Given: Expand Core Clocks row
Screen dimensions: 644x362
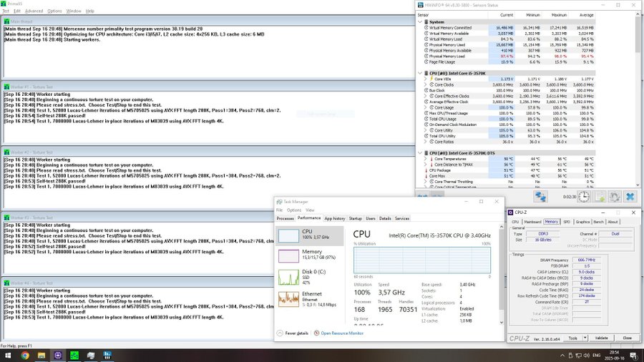Looking at the screenshot, I should (426, 84).
